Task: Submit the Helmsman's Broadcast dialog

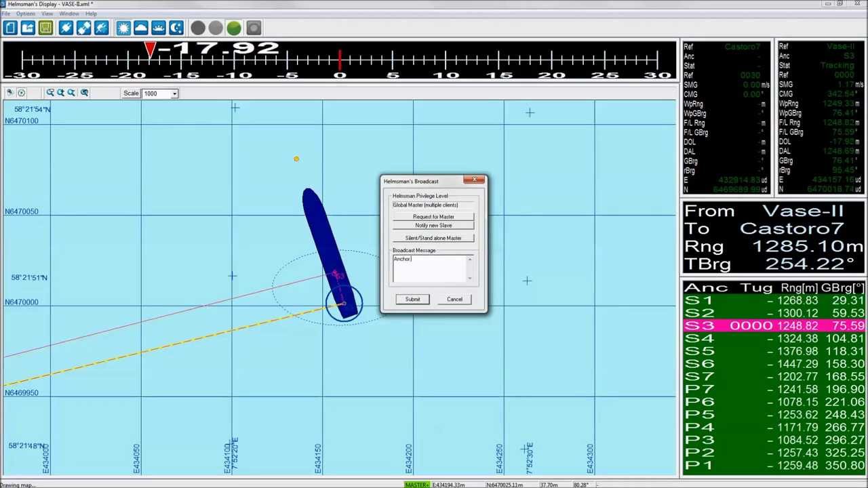Action: [x=413, y=299]
